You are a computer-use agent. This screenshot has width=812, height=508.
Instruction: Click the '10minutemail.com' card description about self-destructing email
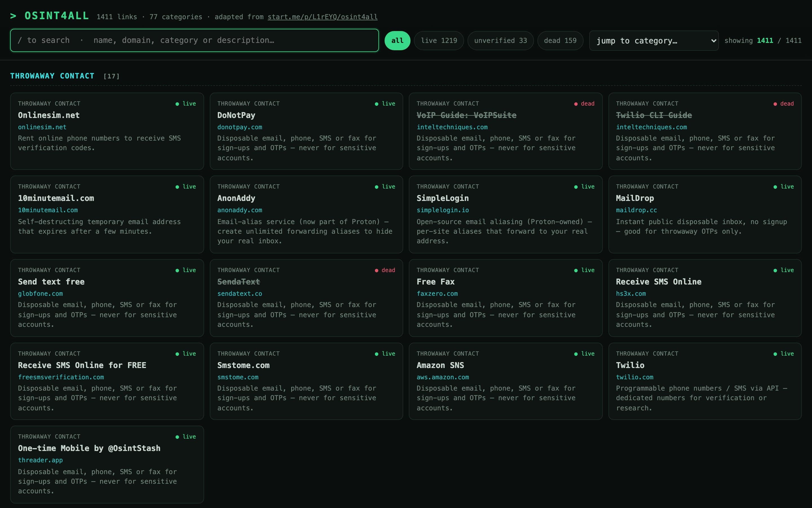click(99, 226)
